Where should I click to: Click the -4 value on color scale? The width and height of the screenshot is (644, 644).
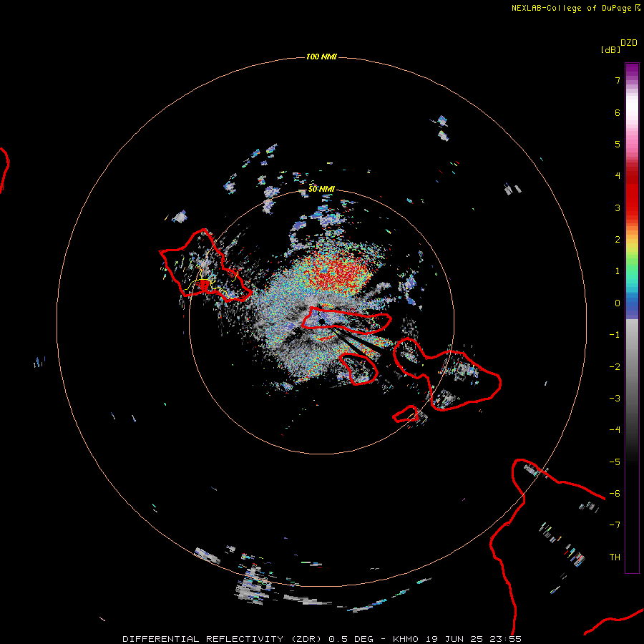[x=615, y=430]
